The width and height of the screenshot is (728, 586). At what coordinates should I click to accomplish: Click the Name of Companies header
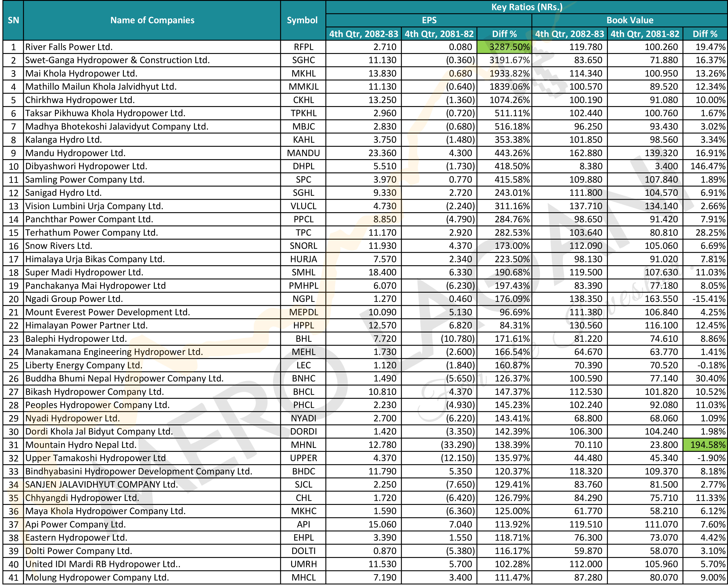tap(152, 20)
